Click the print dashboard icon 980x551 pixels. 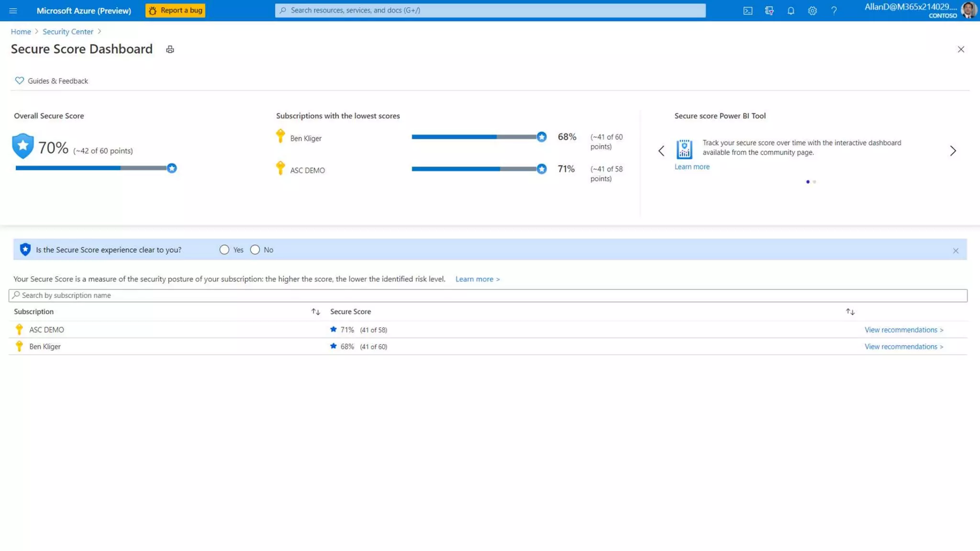pyautogui.click(x=170, y=49)
